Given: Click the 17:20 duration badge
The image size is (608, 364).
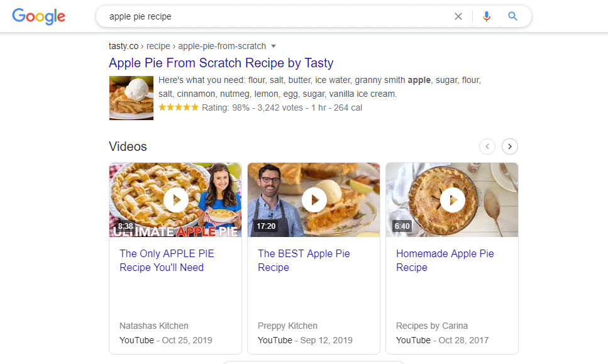Looking at the screenshot, I should coord(266,226).
